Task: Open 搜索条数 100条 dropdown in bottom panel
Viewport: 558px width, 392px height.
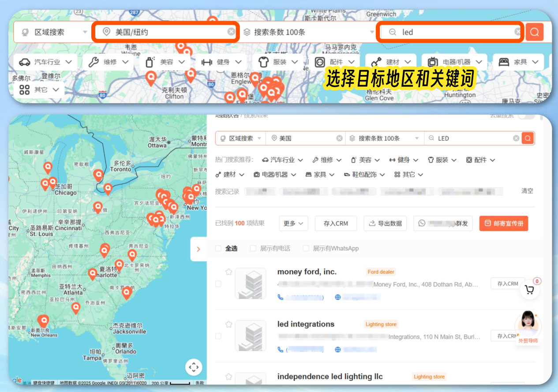Action: (x=385, y=138)
